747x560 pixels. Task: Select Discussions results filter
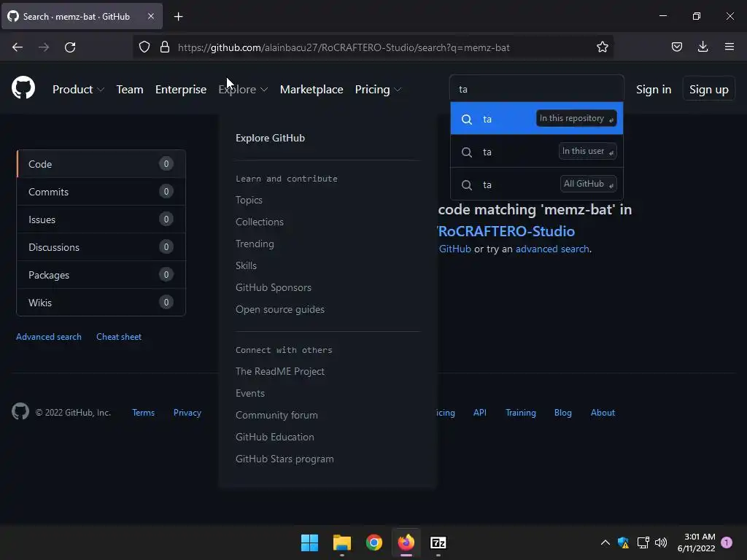(x=101, y=246)
